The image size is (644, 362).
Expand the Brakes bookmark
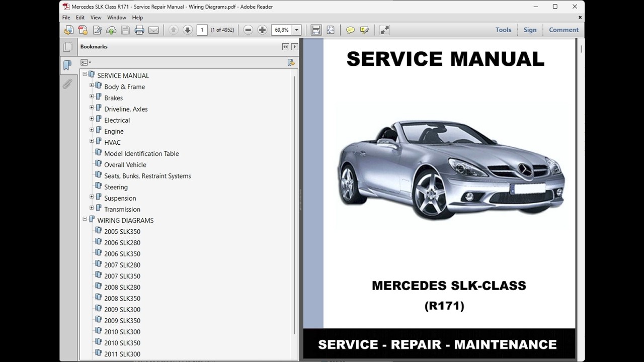pos(92,97)
